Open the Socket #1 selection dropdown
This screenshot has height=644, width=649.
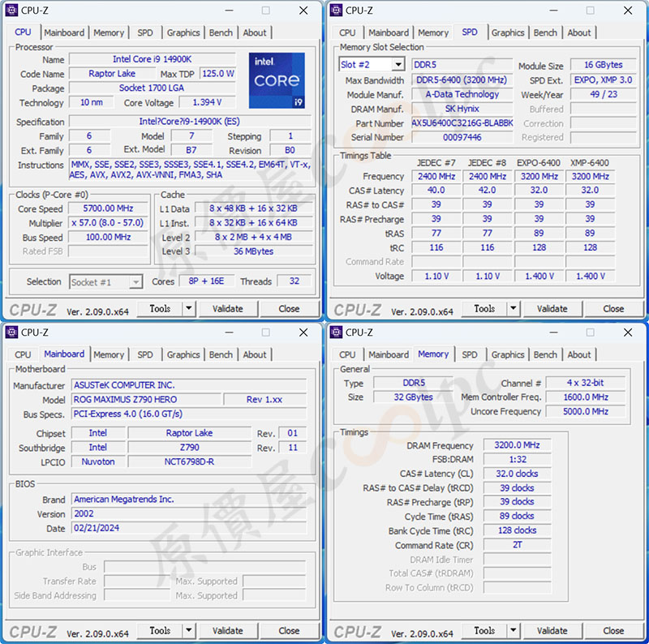[135, 282]
